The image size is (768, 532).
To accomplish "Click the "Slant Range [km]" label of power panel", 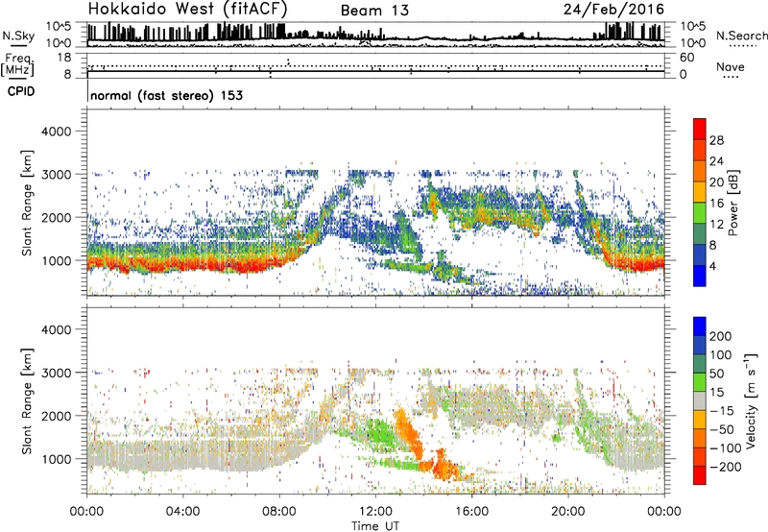I will point(27,204).
